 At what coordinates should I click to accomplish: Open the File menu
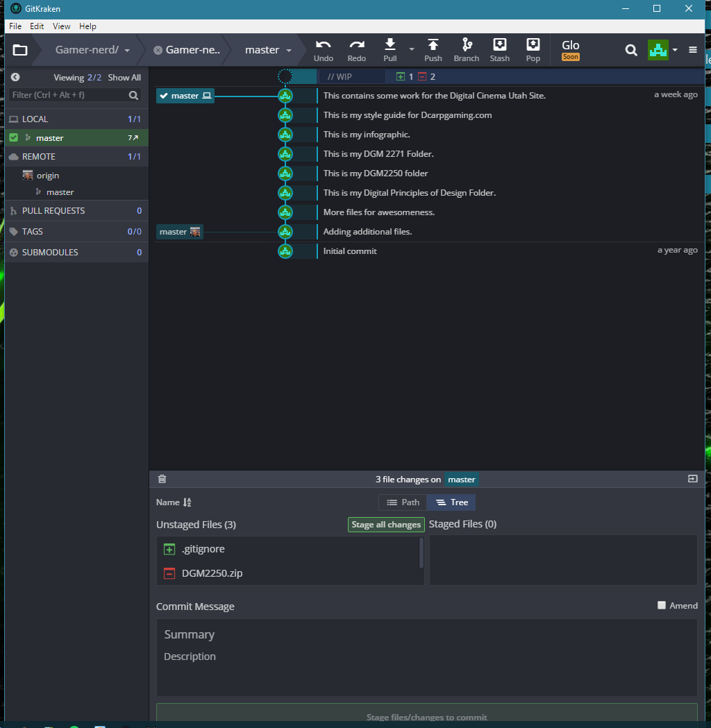[x=15, y=26]
